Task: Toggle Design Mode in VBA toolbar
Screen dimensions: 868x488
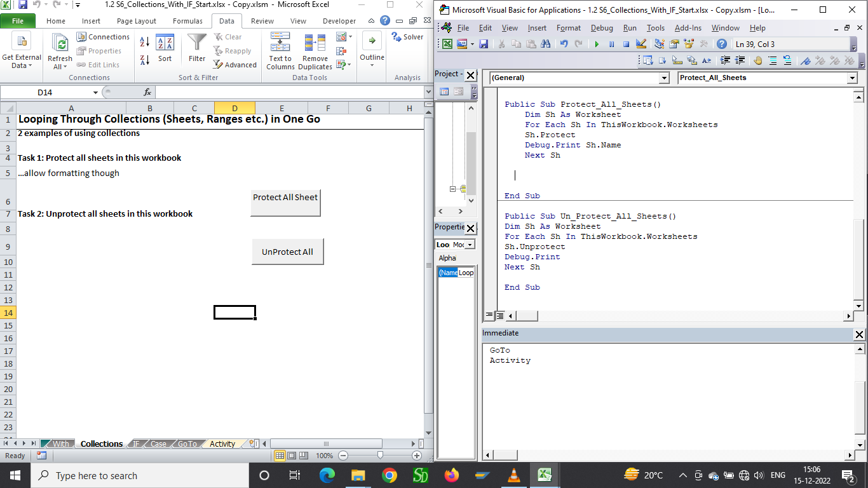Action: tap(641, 44)
